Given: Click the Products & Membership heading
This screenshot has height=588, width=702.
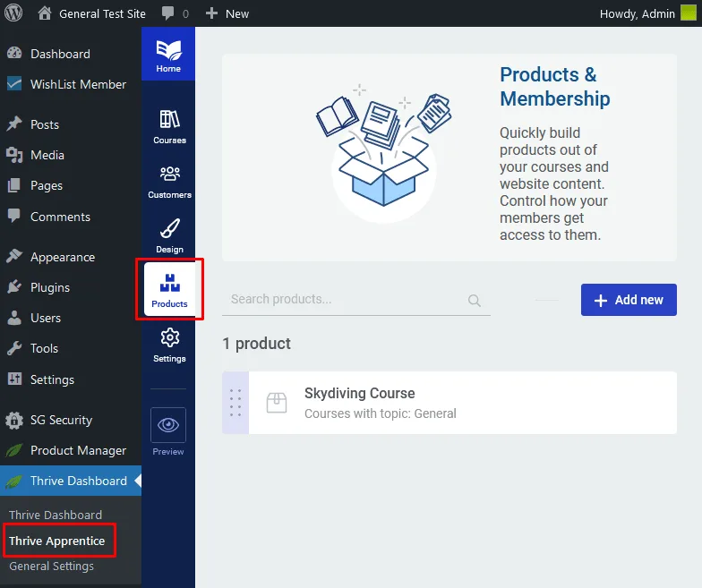Looking at the screenshot, I should point(555,87).
